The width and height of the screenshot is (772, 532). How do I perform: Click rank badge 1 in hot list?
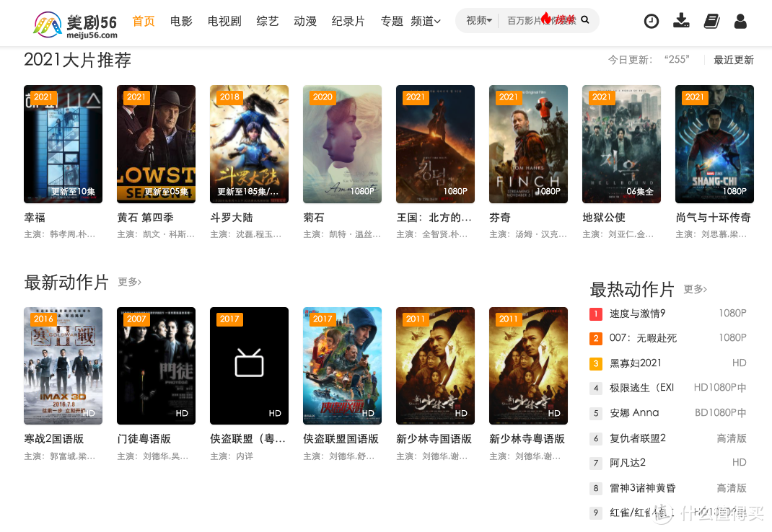pos(596,314)
